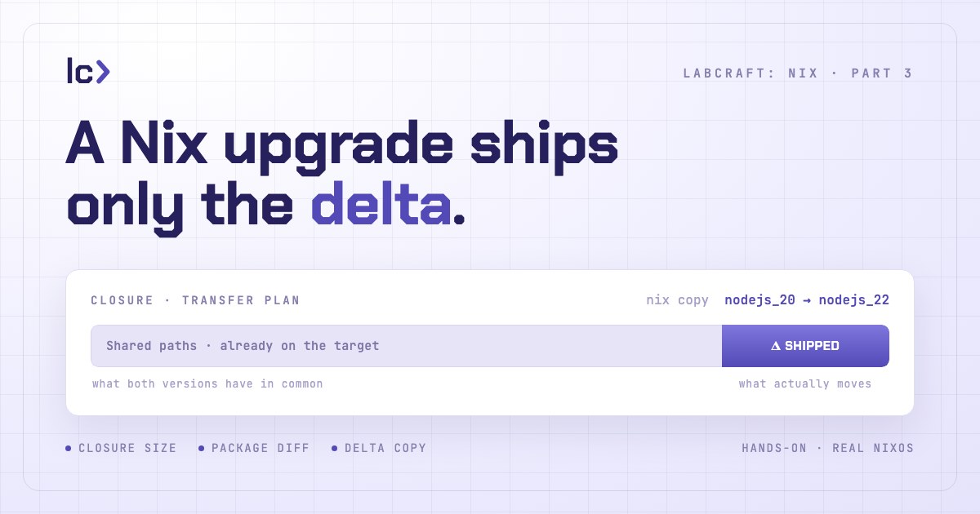
Task: Click the CLOSURE · TRANSFER PLAN heading
Action: [x=195, y=300]
